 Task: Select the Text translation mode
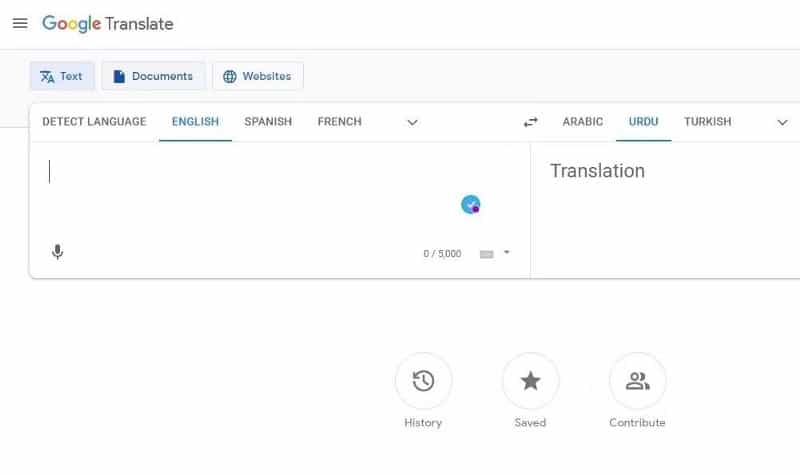click(x=62, y=76)
